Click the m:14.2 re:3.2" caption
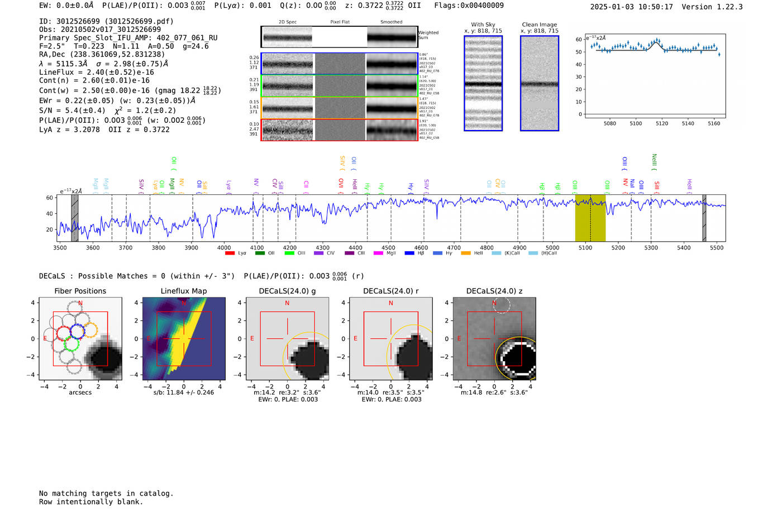Screen dimensions: 782x532 [288, 392]
